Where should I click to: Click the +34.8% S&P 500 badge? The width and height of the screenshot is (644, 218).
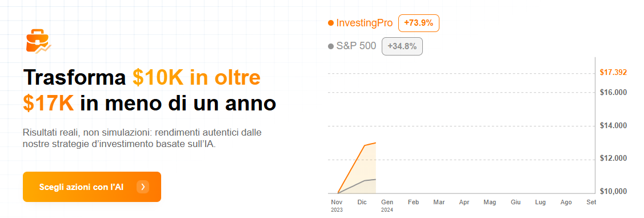tap(402, 46)
